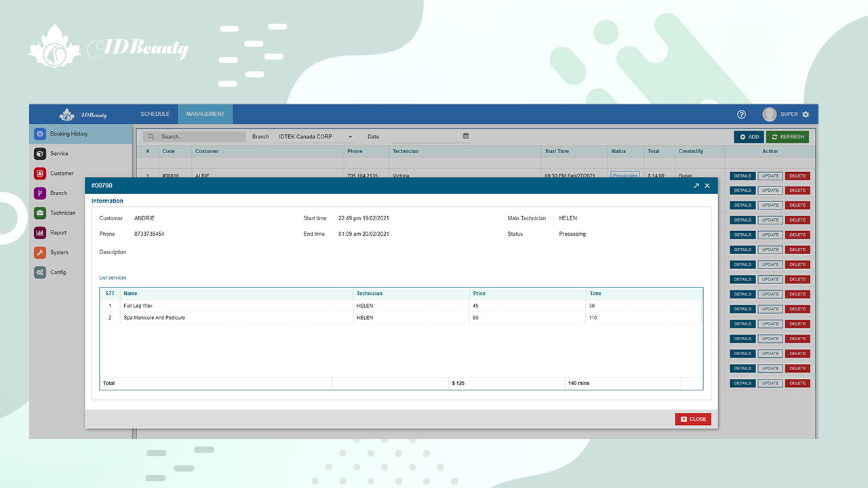Click the Booking History clock icon

click(40, 134)
